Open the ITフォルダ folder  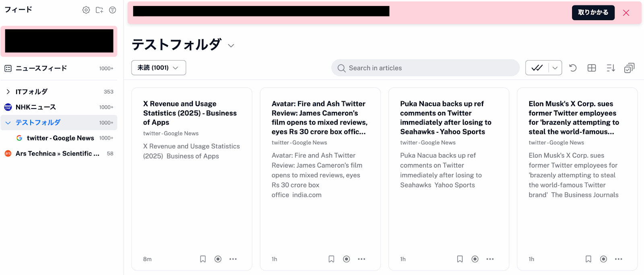[59, 92]
